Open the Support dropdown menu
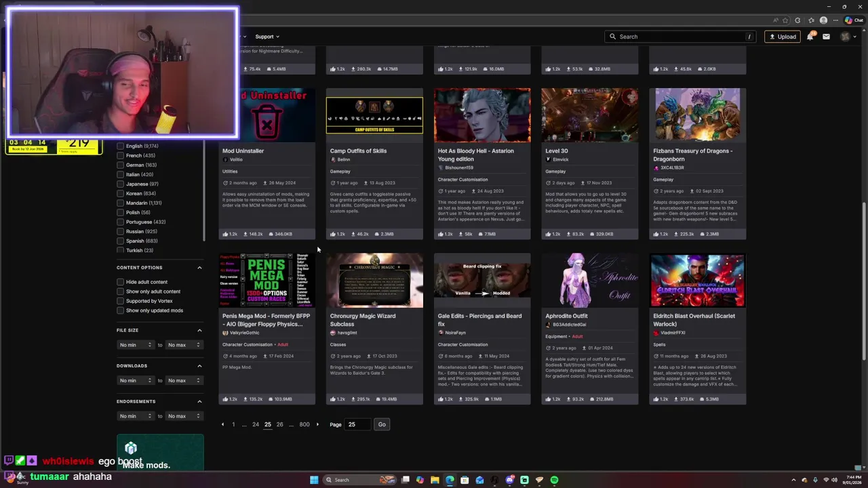868x488 pixels. click(267, 37)
